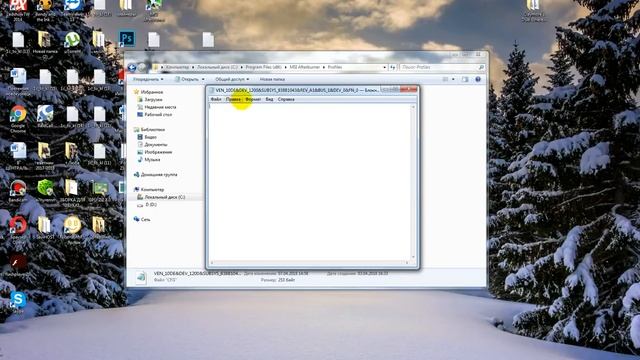Expand the Упорядочить dropdown
The image size is (640, 360).
point(148,79)
